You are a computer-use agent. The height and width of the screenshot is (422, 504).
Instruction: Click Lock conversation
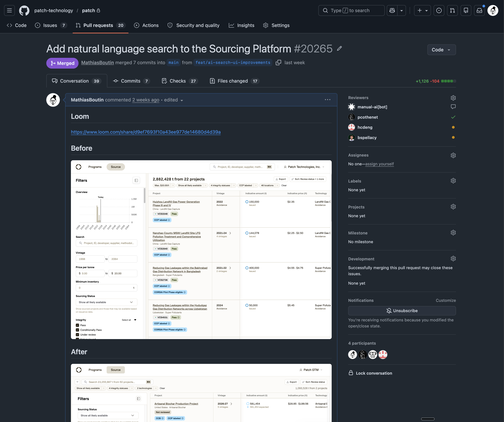tap(370, 373)
